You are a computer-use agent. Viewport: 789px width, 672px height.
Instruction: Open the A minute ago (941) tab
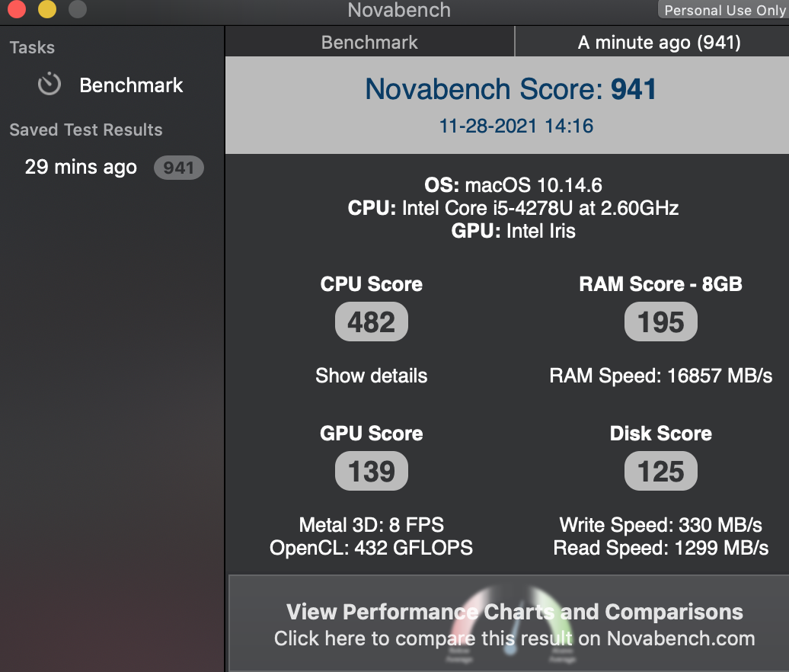click(659, 43)
